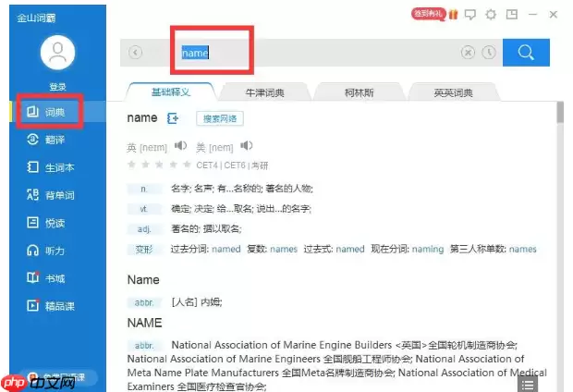Minimize the 金山词霸 window
Viewport: 573px width, 392px height.
533,15
